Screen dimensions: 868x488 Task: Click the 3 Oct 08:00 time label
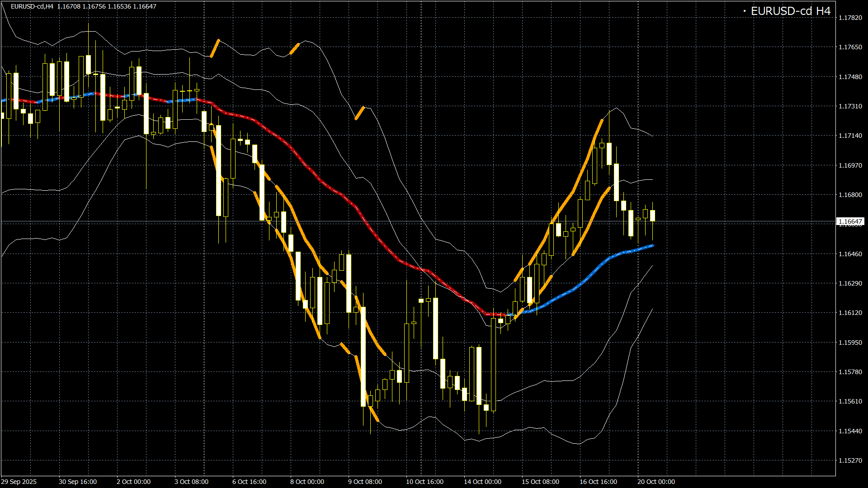click(x=191, y=482)
